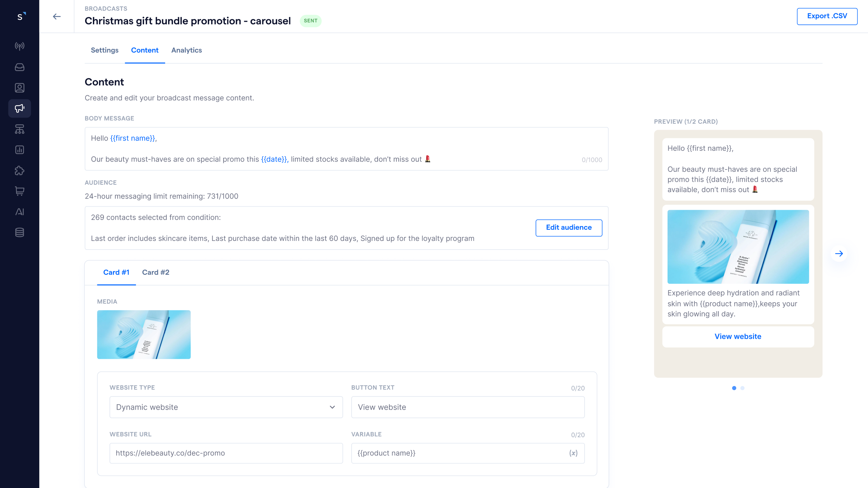Open the Integrations puzzle icon

[x=20, y=170]
